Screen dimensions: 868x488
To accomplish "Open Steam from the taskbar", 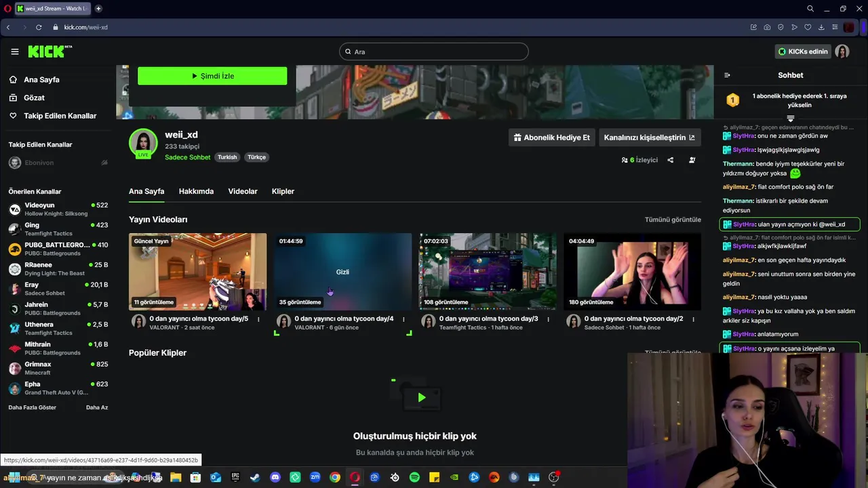I will pyautogui.click(x=255, y=477).
